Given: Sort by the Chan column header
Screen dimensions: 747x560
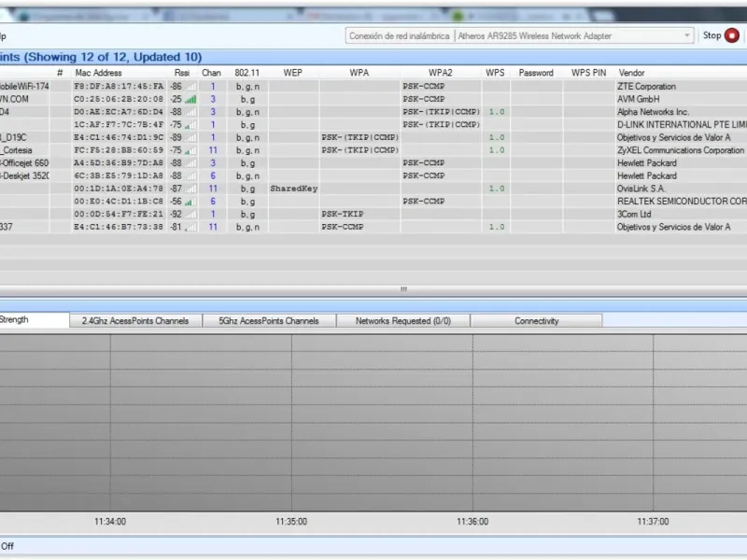Looking at the screenshot, I should [212, 73].
